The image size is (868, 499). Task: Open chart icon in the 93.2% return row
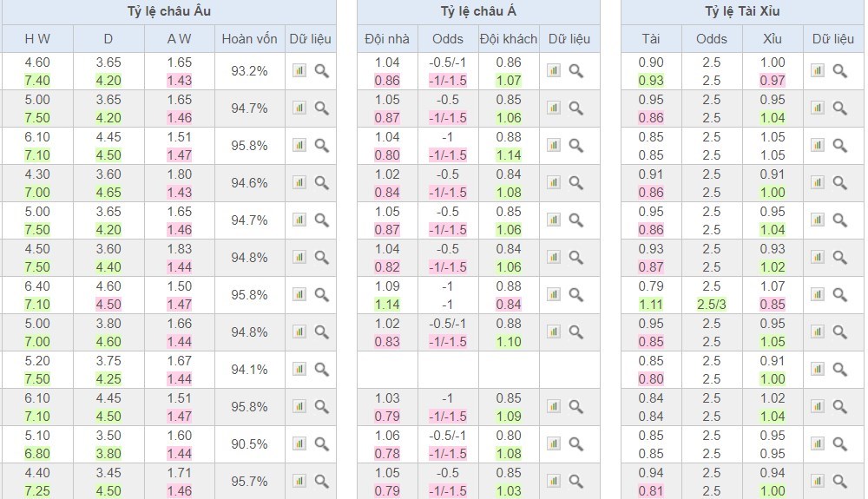(x=299, y=71)
